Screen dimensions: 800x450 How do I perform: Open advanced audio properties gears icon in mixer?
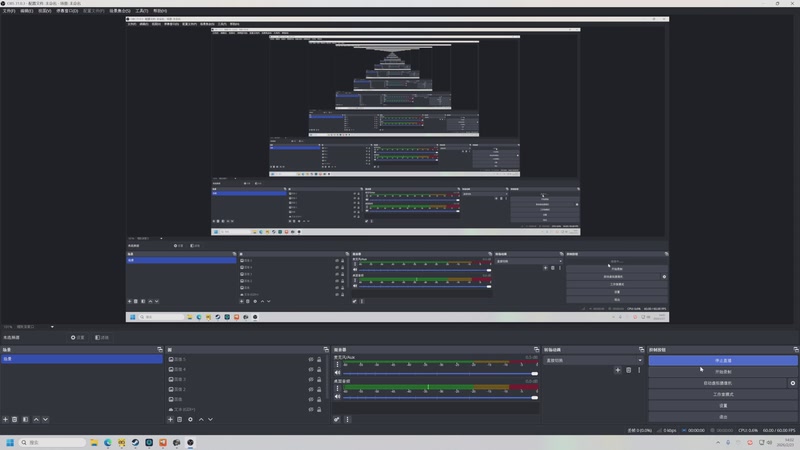pyautogui.click(x=337, y=419)
